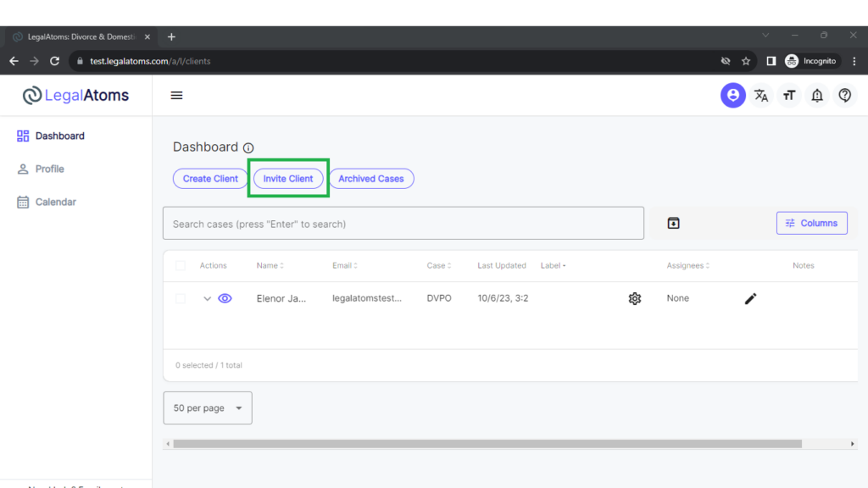Click the tracking-protection eye icon in address bar
This screenshot has height=488, width=868.
point(726,61)
